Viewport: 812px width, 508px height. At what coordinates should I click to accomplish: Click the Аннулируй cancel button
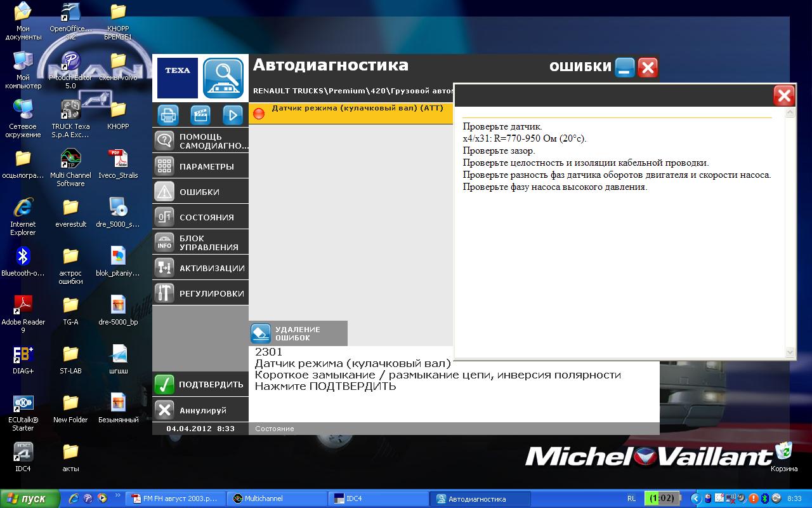pyautogui.click(x=200, y=410)
